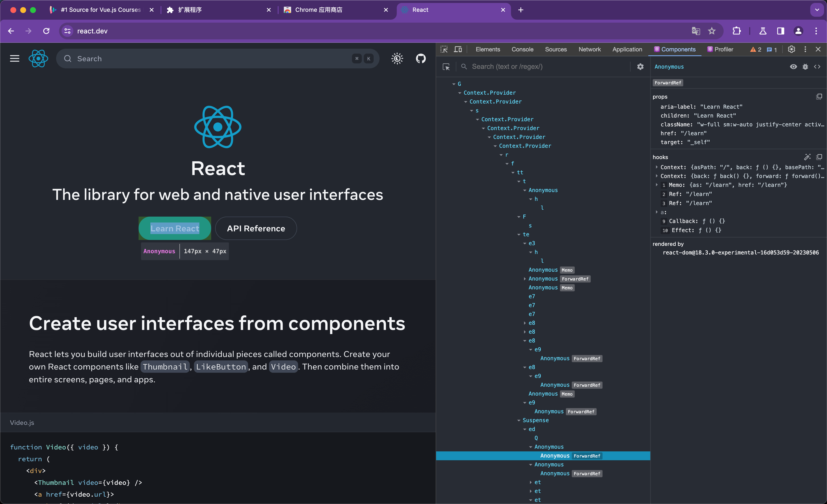Click the Learn React button
The width and height of the screenshot is (827, 504).
[175, 228]
